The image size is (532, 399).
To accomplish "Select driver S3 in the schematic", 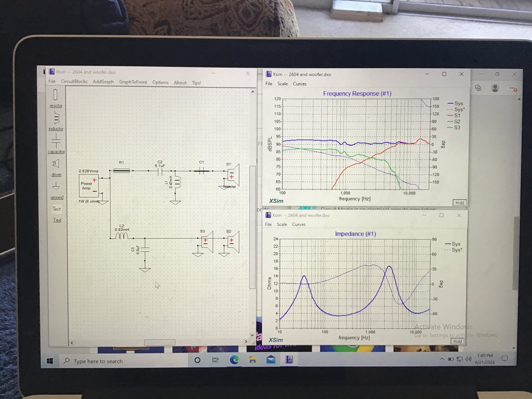I will tap(207, 242).
